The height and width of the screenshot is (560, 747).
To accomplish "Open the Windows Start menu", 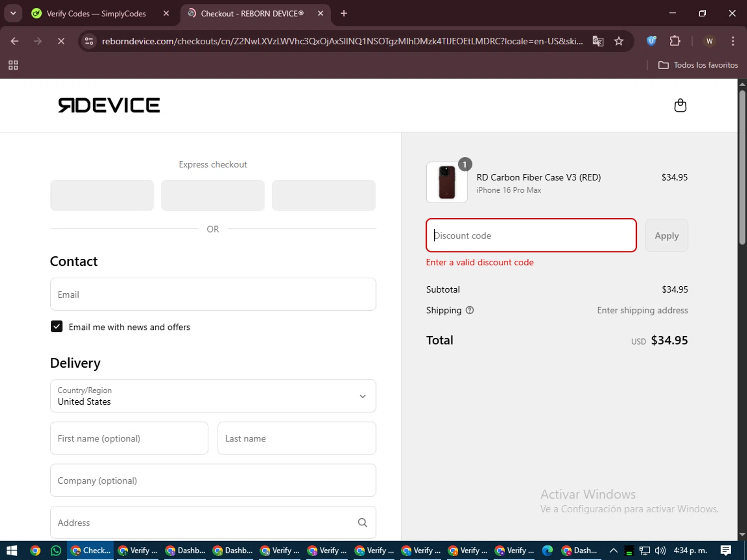I will pyautogui.click(x=12, y=551).
